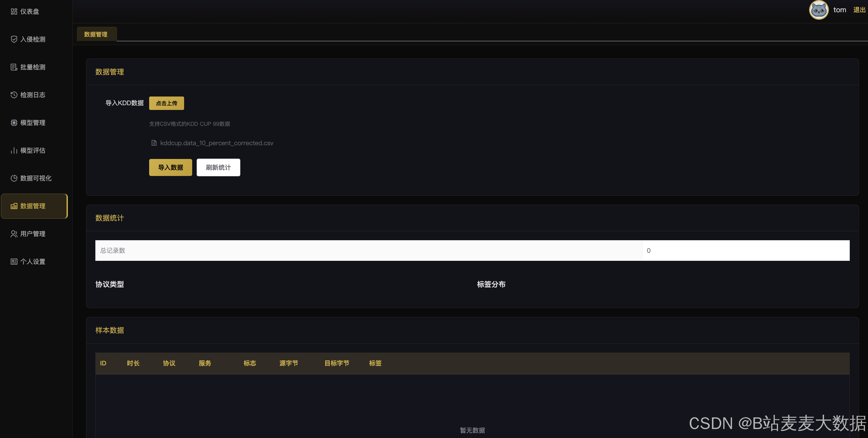Click the data visualization pie icon

point(14,178)
